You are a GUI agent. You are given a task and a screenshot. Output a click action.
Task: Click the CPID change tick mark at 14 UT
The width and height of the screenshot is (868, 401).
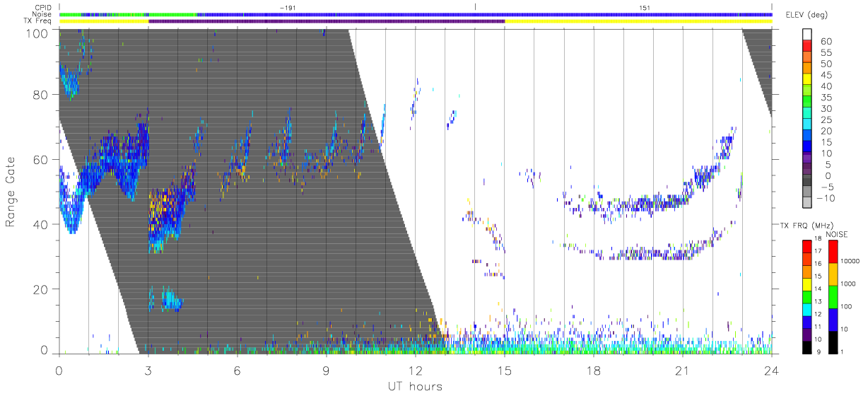[475, 6]
